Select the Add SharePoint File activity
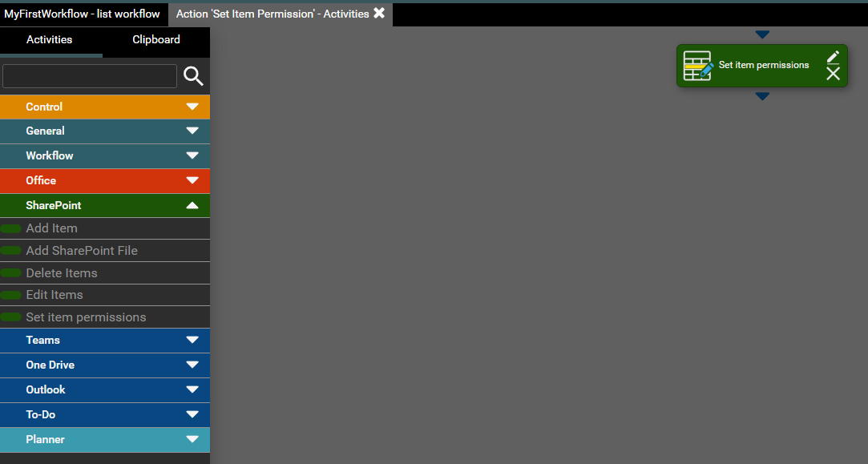The width and height of the screenshot is (868, 464). click(x=82, y=251)
